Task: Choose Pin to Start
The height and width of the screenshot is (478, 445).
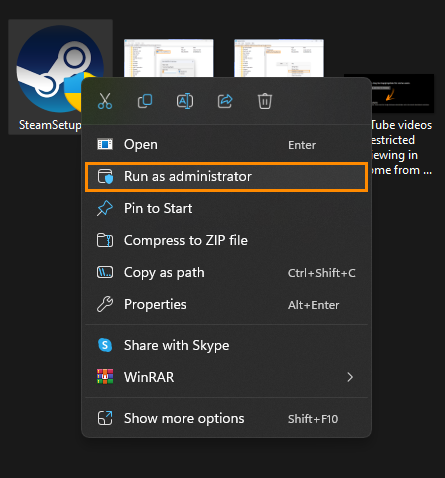Action: [227, 209]
